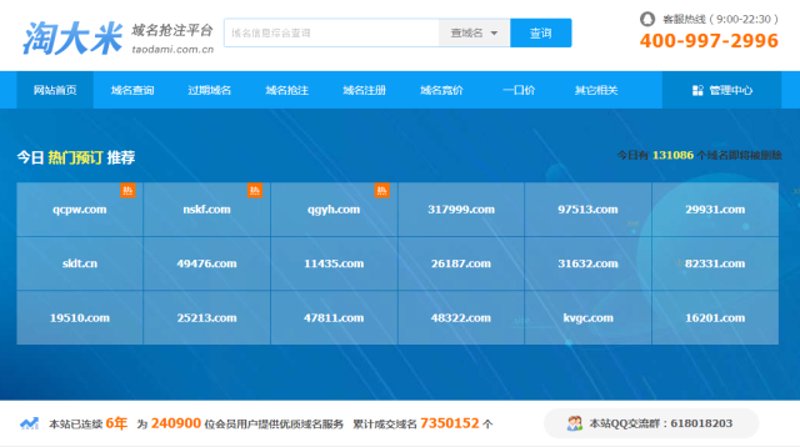Open the 域名查询 nav item
Viewport: 800px width, 447px height.
(132, 90)
